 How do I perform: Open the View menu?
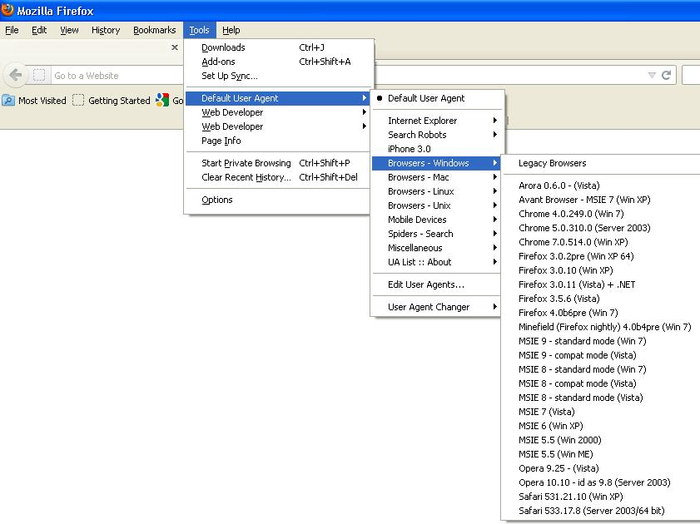coord(69,30)
